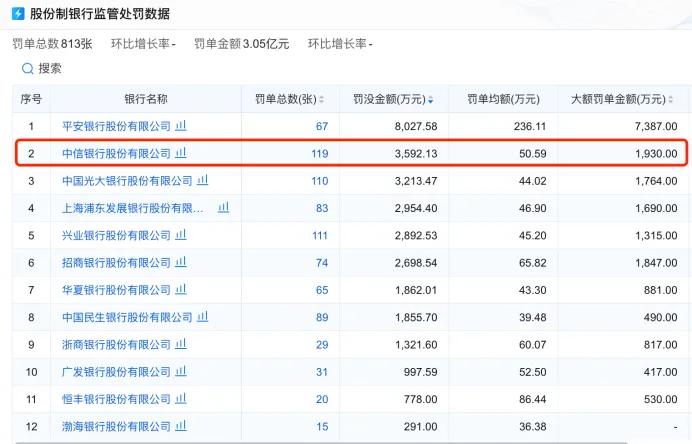Click the lightning icon beside 股份制银行监管处罚数据
The image size is (692, 444).
(18, 13)
